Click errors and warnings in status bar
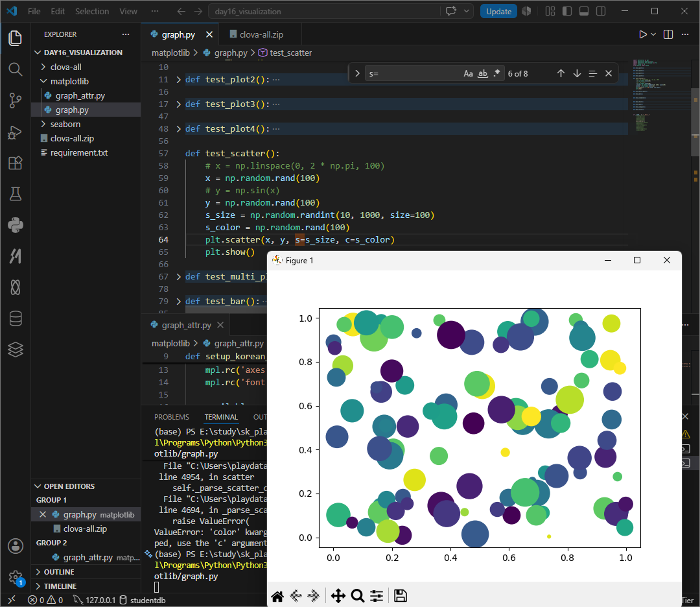This screenshot has width=700, height=607. pyautogui.click(x=45, y=600)
